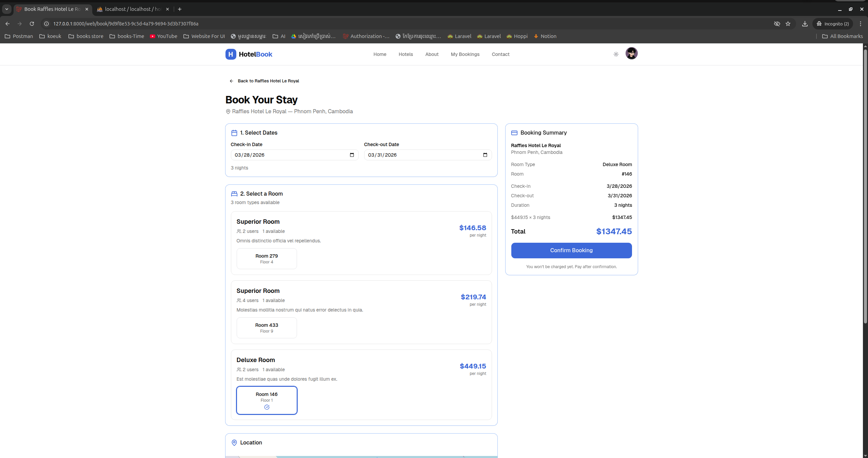The width and height of the screenshot is (868, 458).
Task: Go to Hotels in navigation
Action: click(406, 54)
